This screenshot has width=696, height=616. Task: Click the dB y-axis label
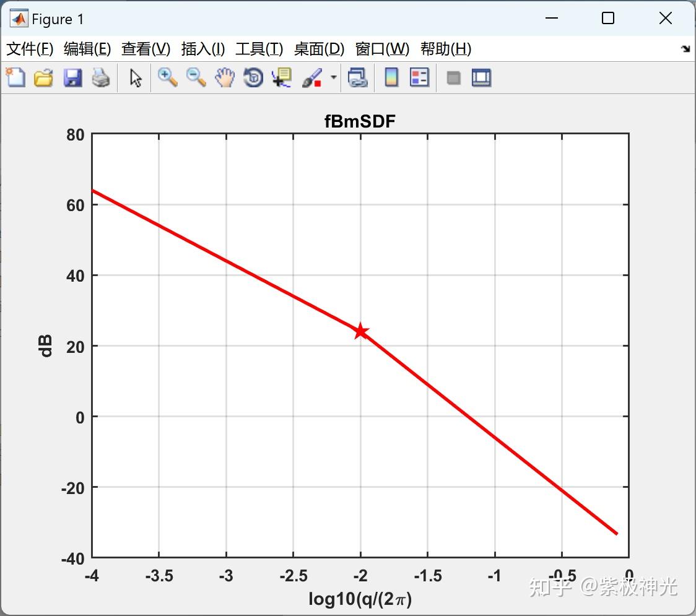coord(45,345)
